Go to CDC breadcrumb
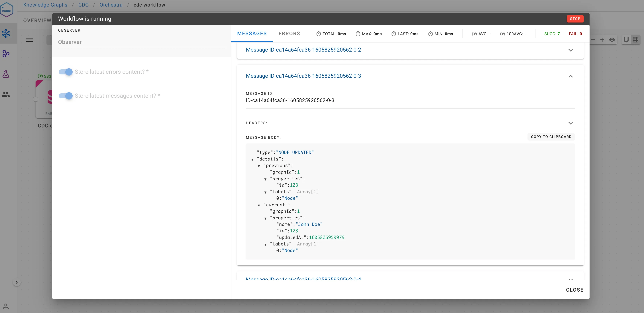Image resolution: width=644 pixels, height=313 pixels. [83, 5]
